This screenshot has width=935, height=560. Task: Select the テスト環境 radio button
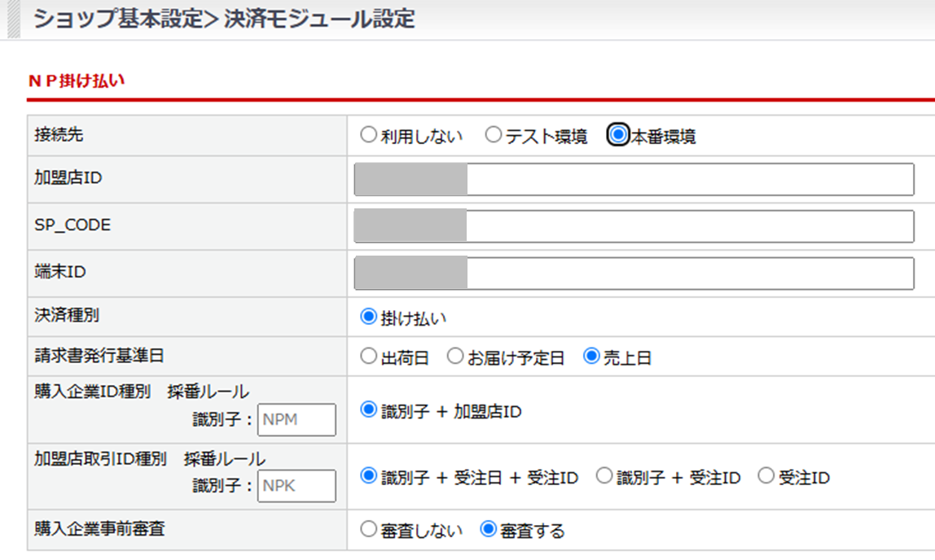(494, 136)
